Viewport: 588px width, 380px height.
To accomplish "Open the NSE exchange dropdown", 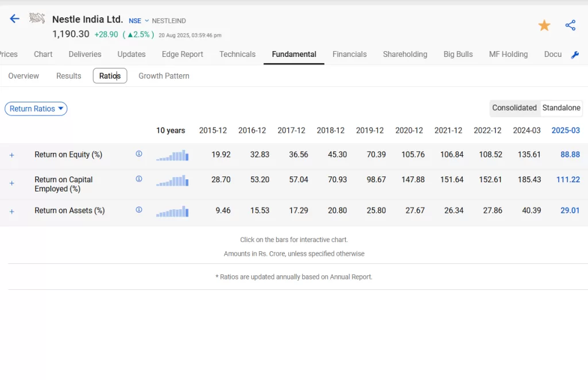I will [139, 21].
